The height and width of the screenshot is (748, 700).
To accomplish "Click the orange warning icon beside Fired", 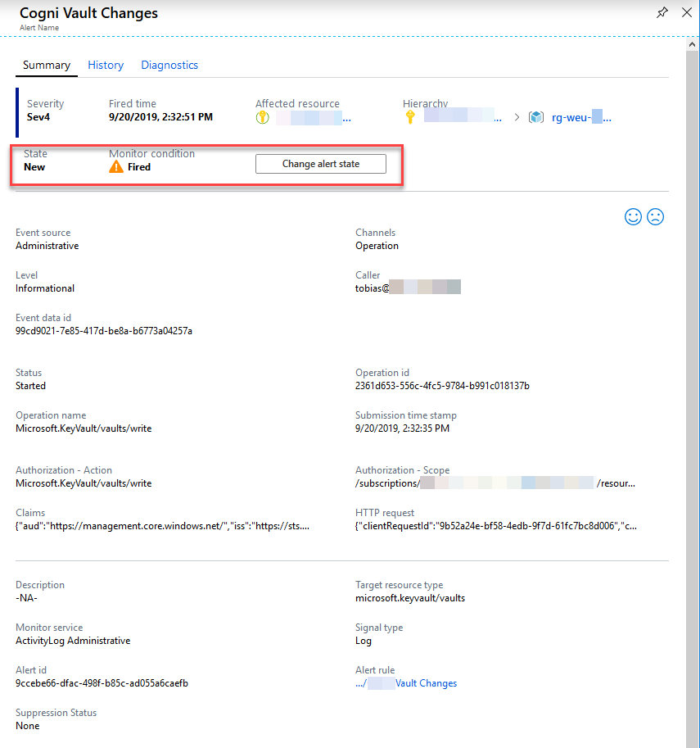I will (x=116, y=166).
